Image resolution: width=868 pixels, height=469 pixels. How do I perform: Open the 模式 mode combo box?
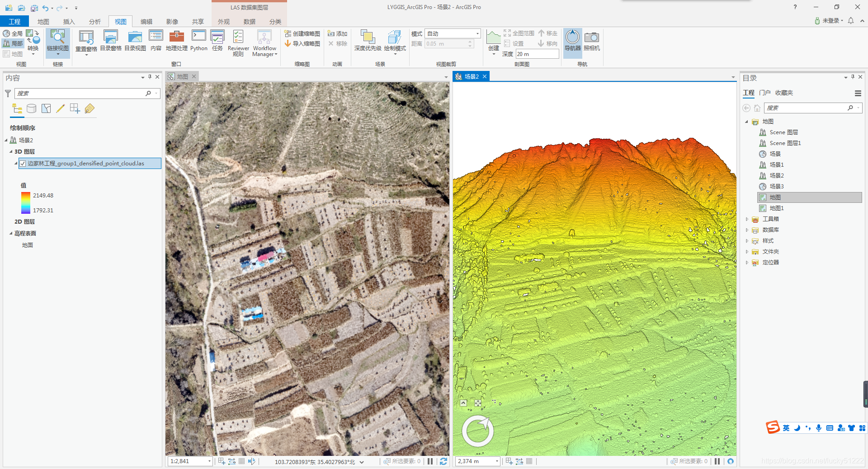453,33
